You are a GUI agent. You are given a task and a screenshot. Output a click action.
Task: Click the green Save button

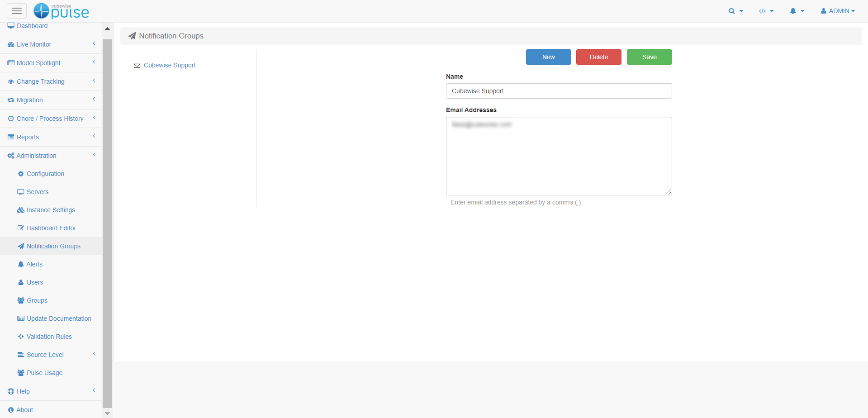coord(649,57)
